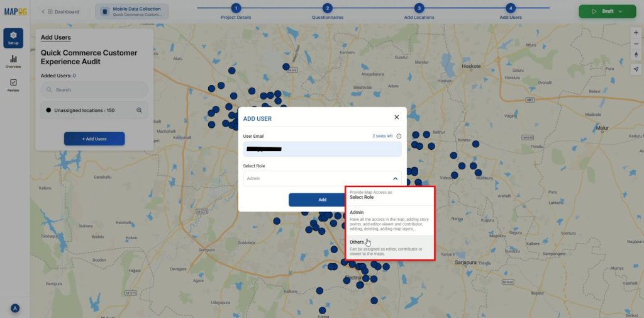Click the Mobile Data Collection project icon
This screenshot has width=644, height=318.
[x=104, y=11]
